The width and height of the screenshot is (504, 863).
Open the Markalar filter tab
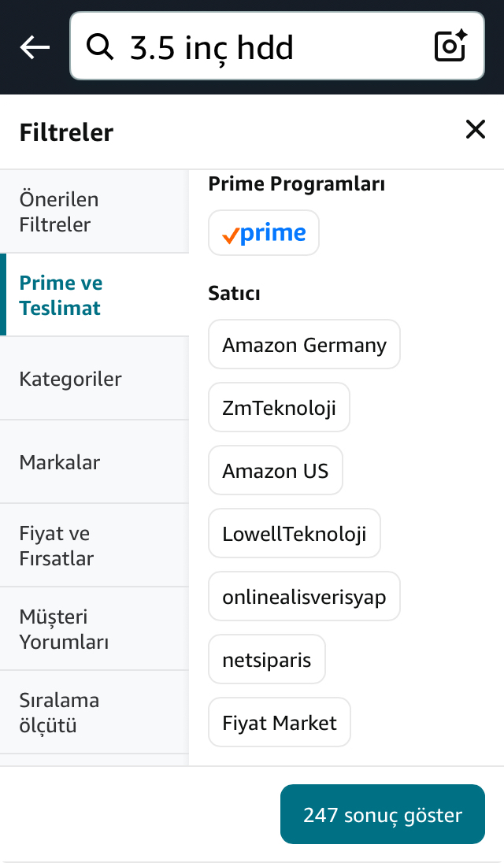[94, 462]
